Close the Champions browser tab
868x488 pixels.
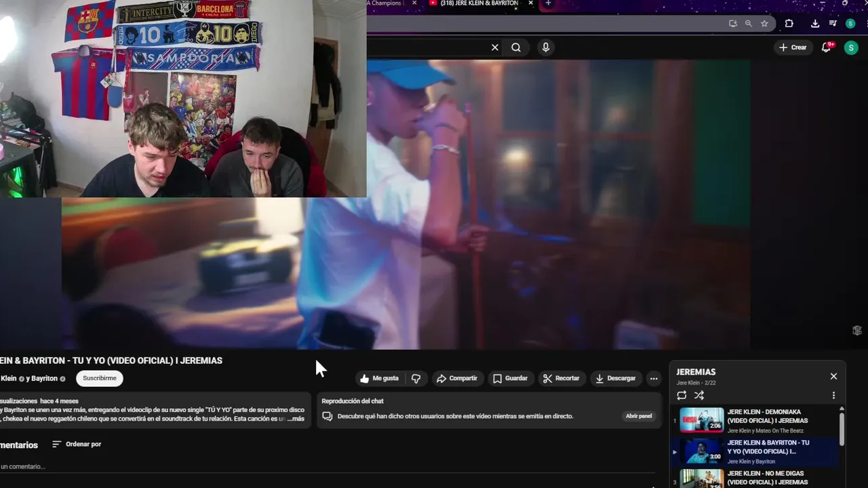tap(414, 3)
